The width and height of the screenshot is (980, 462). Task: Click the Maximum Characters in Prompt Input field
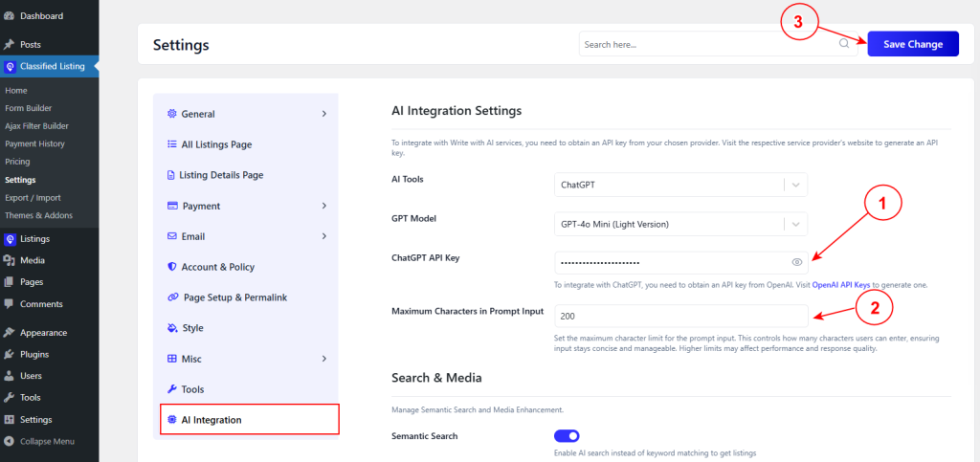(680, 316)
